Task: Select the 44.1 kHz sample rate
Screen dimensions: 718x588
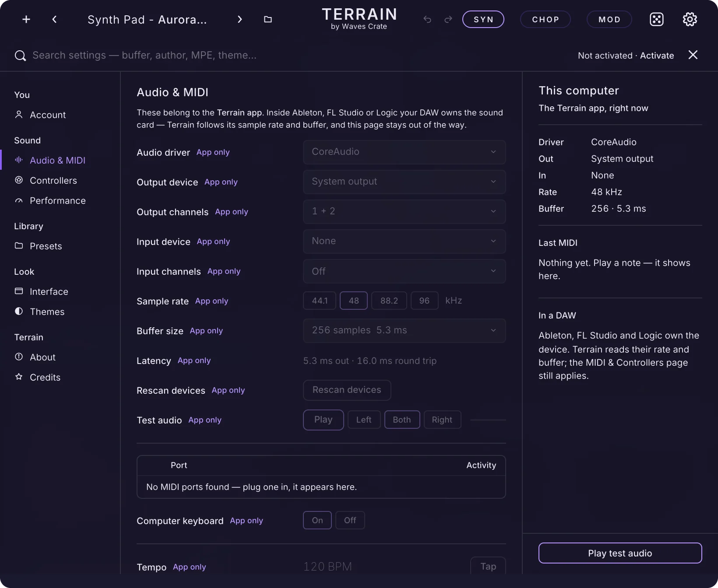Action: (320, 301)
